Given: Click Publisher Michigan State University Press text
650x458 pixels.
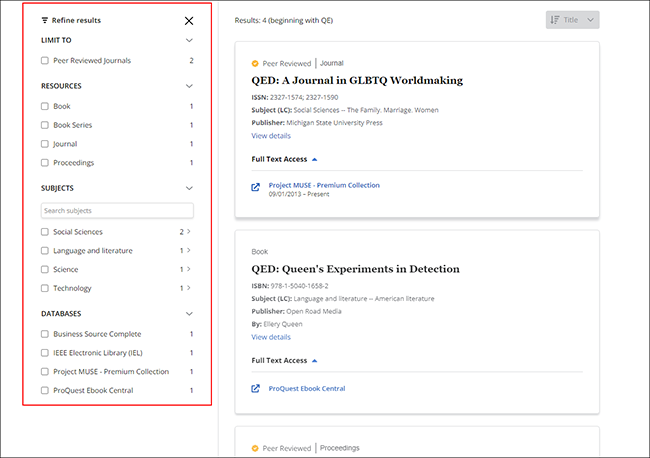Looking at the screenshot, I should (x=317, y=123).
